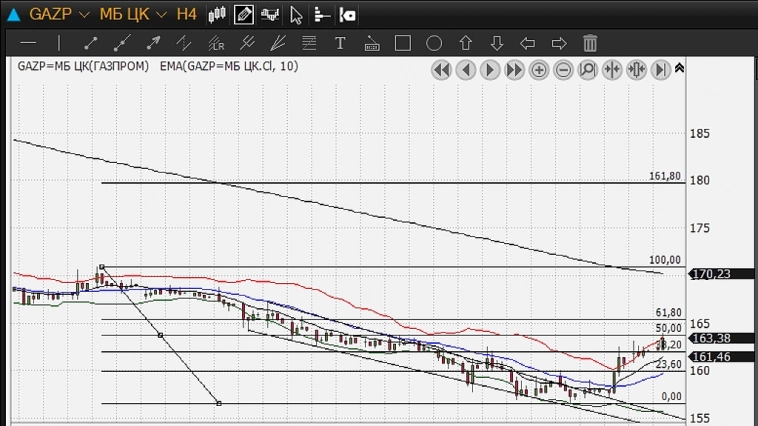Collapse the chart navigation panel chevron
The image size is (758, 426).
click(679, 68)
